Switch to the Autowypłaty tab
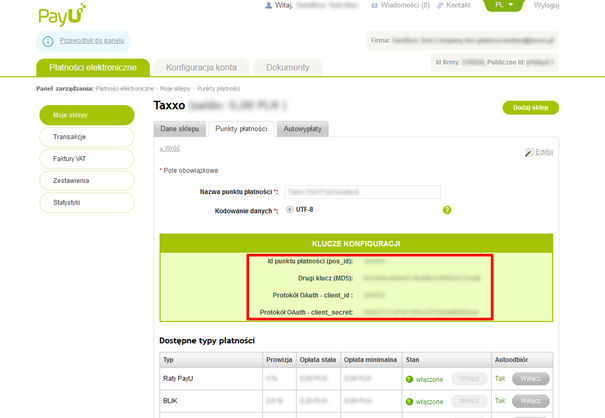 pyautogui.click(x=302, y=129)
